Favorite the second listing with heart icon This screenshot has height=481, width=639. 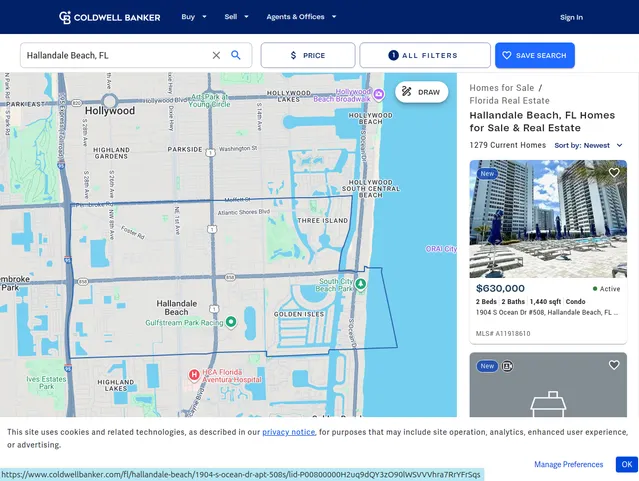click(x=614, y=365)
